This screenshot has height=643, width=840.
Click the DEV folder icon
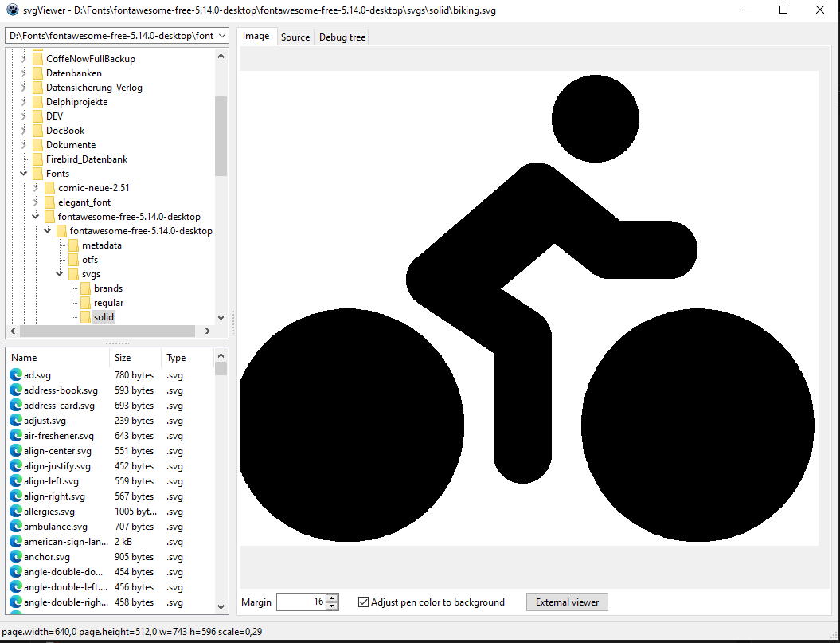pos(37,116)
